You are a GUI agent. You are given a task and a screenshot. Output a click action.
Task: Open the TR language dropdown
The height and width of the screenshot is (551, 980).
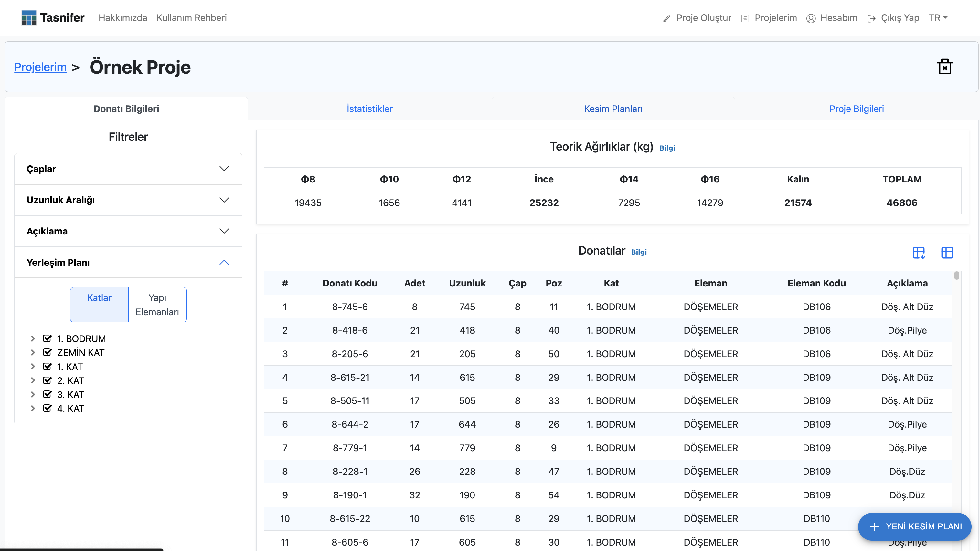click(x=938, y=18)
